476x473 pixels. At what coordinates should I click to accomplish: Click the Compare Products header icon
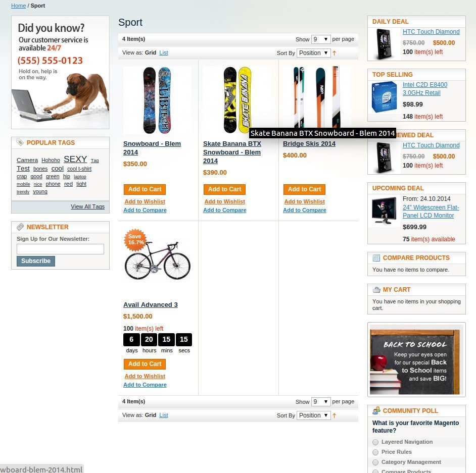(x=376, y=258)
